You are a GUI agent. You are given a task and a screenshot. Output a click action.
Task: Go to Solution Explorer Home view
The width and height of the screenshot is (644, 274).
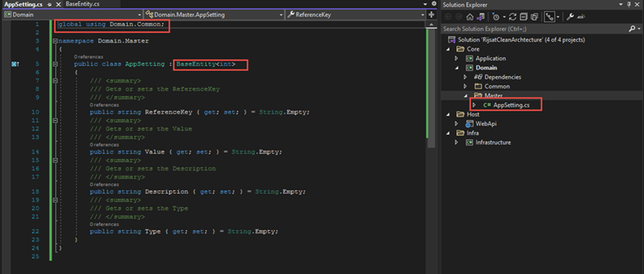(x=470, y=17)
